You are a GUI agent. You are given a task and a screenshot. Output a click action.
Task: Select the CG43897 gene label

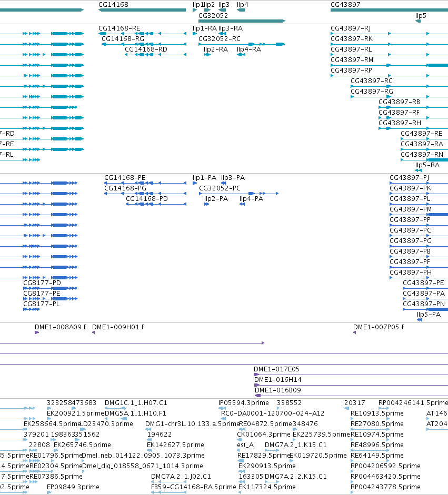(x=345, y=5)
